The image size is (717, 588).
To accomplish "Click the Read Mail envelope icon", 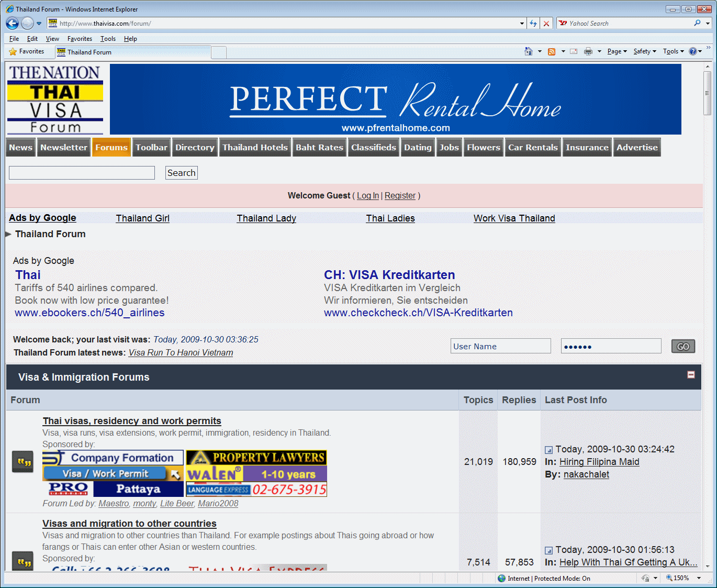I will (574, 51).
